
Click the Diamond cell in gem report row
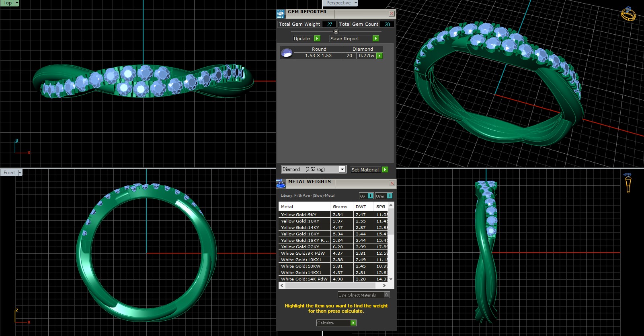(363, 49)
